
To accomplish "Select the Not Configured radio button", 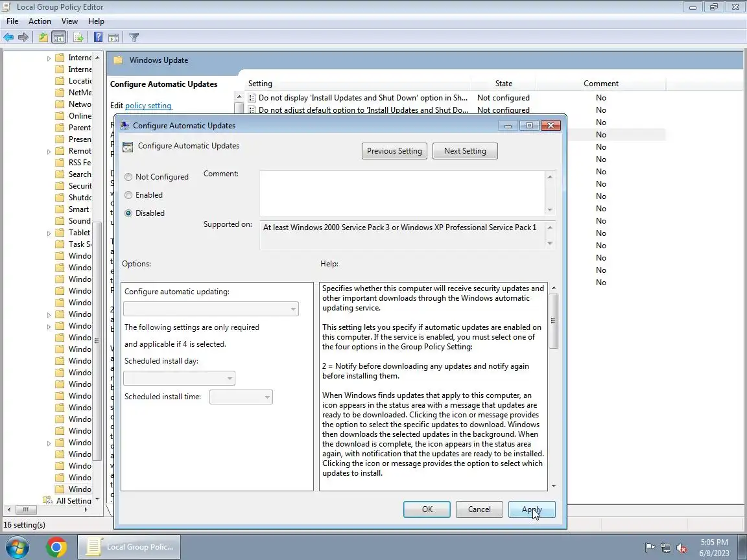I will (x=128, y=177).
